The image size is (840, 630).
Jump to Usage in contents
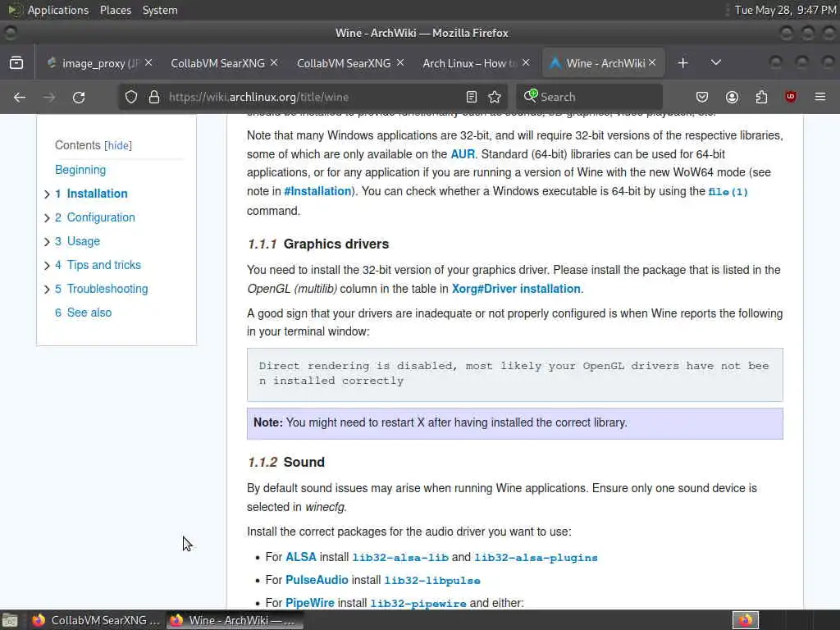tap(83, 242)
